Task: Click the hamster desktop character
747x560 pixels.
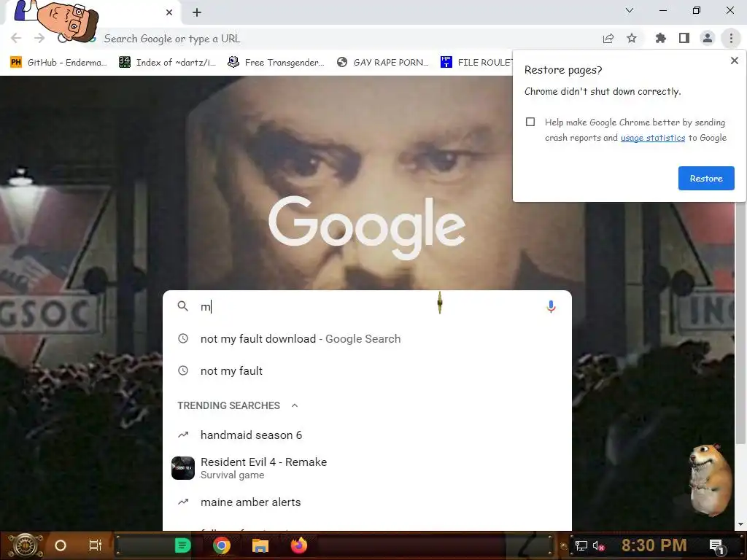Action: (710, 480)
